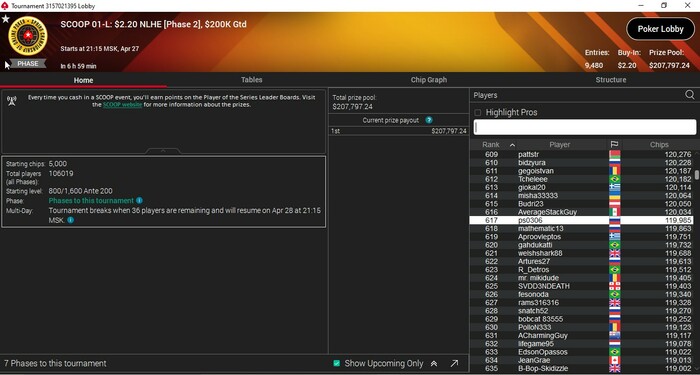Open the Chip Graph tab
This screenshot has height=375, width=700.
[x=429, y=80]
